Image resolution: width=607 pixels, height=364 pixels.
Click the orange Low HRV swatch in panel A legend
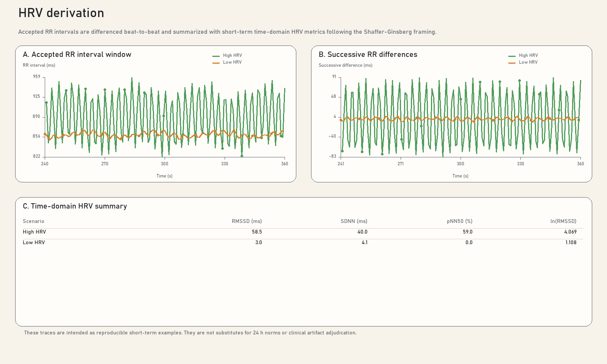coord(216,63)
